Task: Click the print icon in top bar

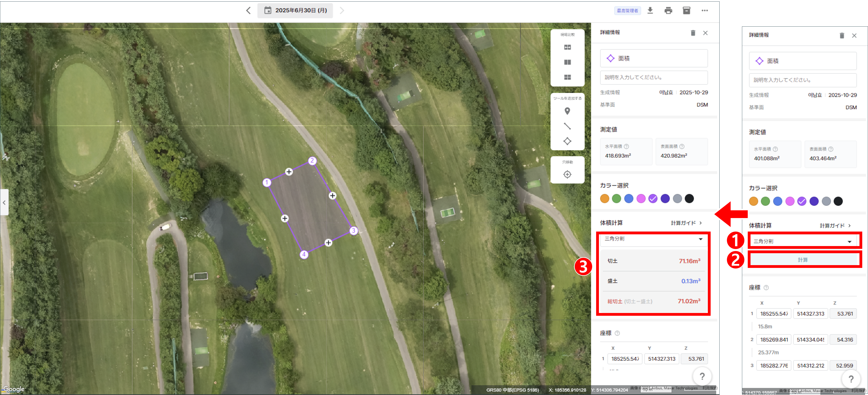Action: (x=668, y=11)
